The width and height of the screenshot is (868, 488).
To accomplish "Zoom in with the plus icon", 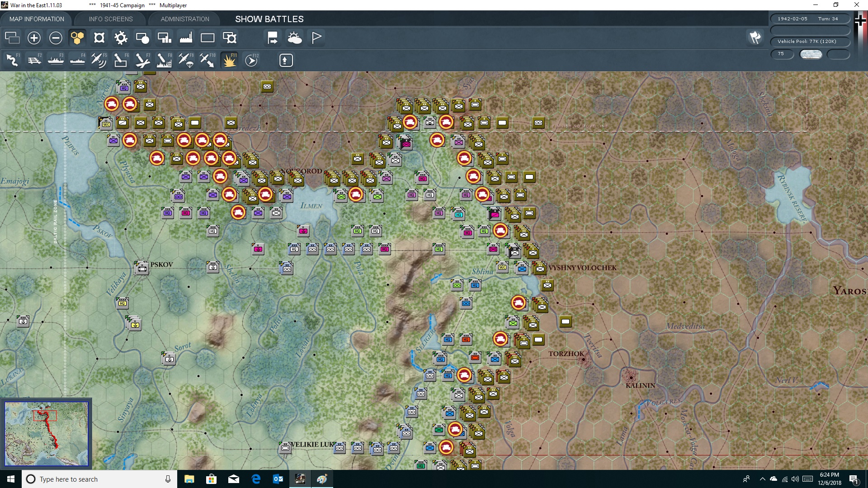I will 34,38.
